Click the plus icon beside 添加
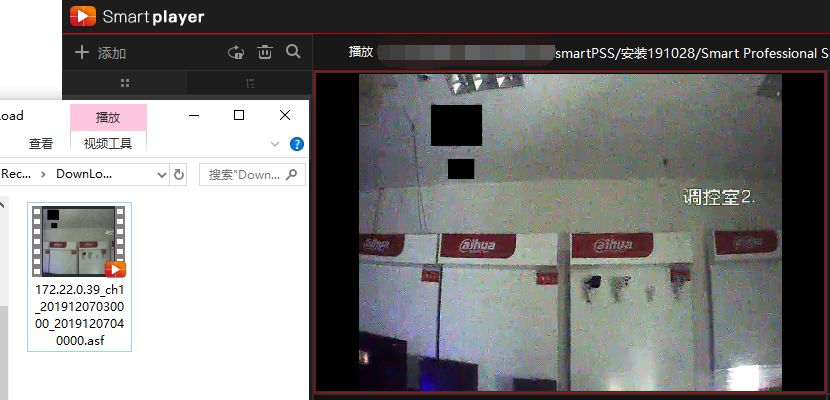The height and width of the screenshot is (400, 830). 82,52
